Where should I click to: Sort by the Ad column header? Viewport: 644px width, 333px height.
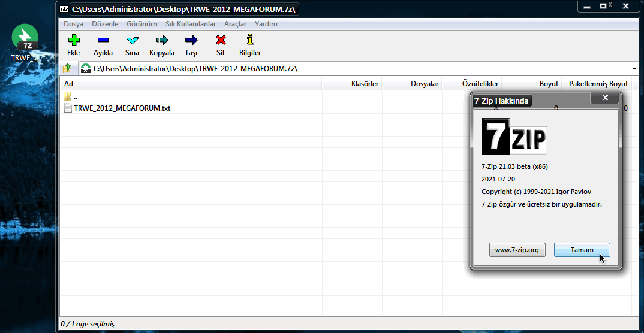[x=191, y=84]
